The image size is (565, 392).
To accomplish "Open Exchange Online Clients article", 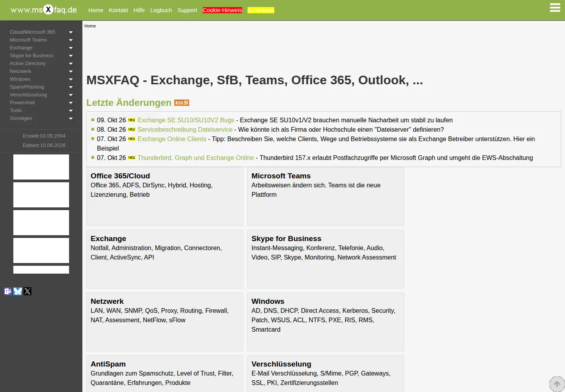I will point(172,139).
